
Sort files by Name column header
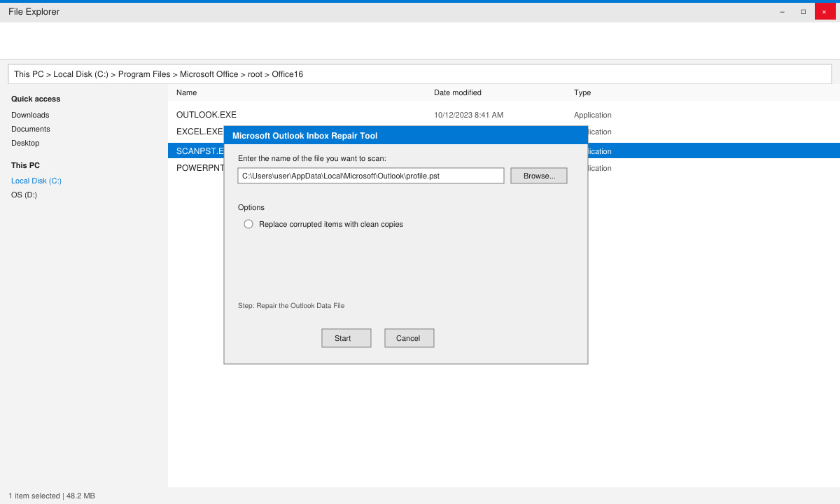point(187,92)
